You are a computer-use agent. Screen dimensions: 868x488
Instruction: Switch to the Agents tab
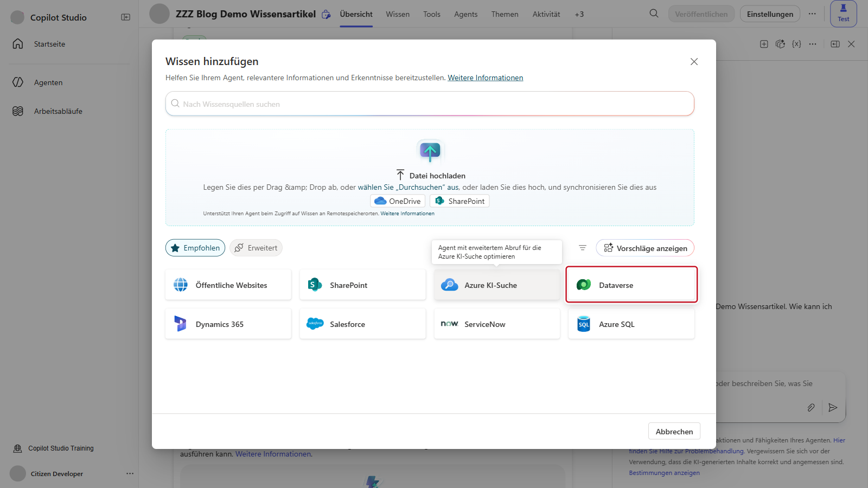click(x=466, y=14)
